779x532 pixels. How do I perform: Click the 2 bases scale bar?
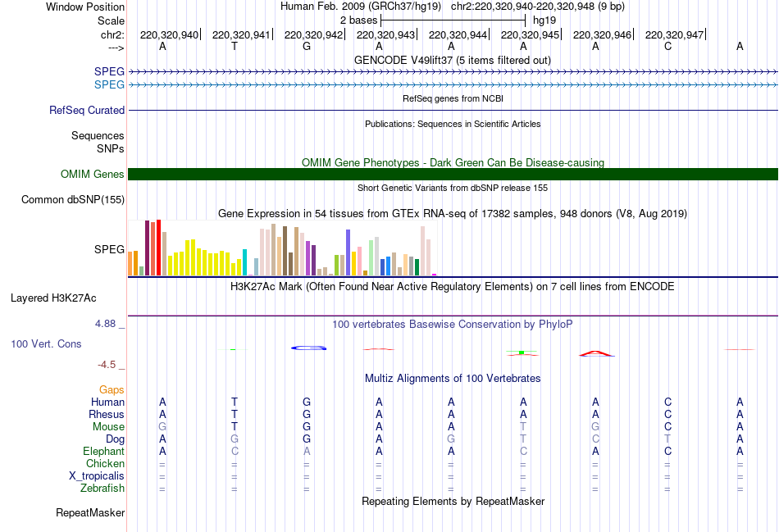tap(453, 20)
